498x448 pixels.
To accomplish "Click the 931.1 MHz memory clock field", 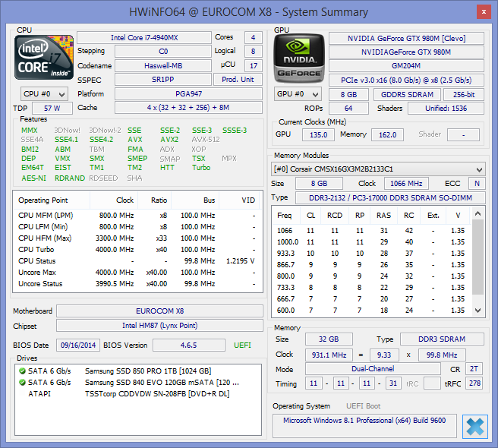I will (329, 355).
